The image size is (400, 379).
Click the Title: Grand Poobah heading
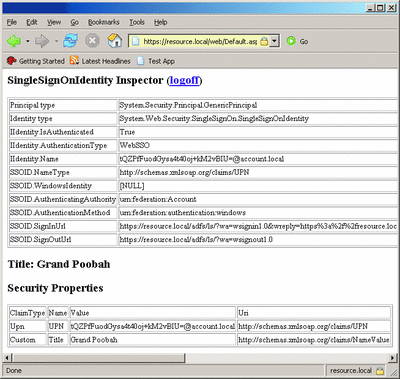tap(59, 264)
